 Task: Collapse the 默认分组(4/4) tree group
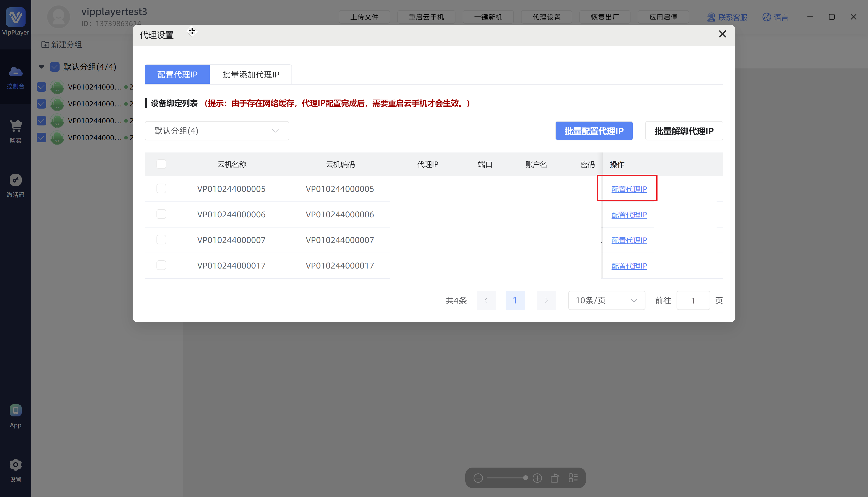[41, 67]
